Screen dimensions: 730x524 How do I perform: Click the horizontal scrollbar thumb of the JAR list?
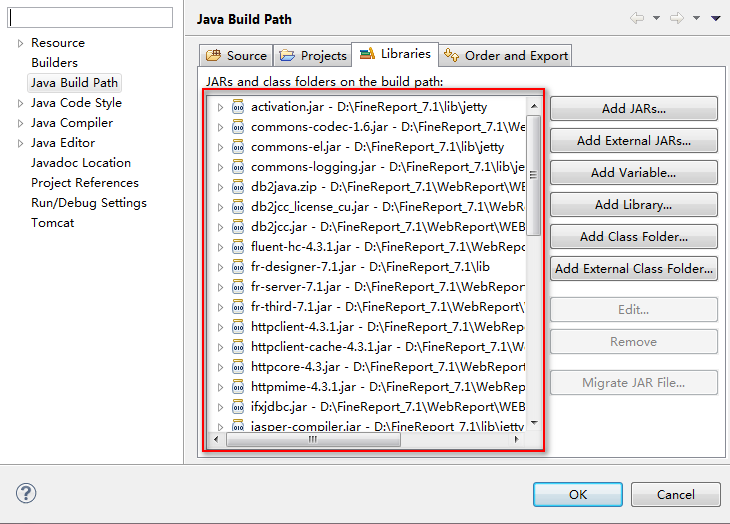coord(313,439)
